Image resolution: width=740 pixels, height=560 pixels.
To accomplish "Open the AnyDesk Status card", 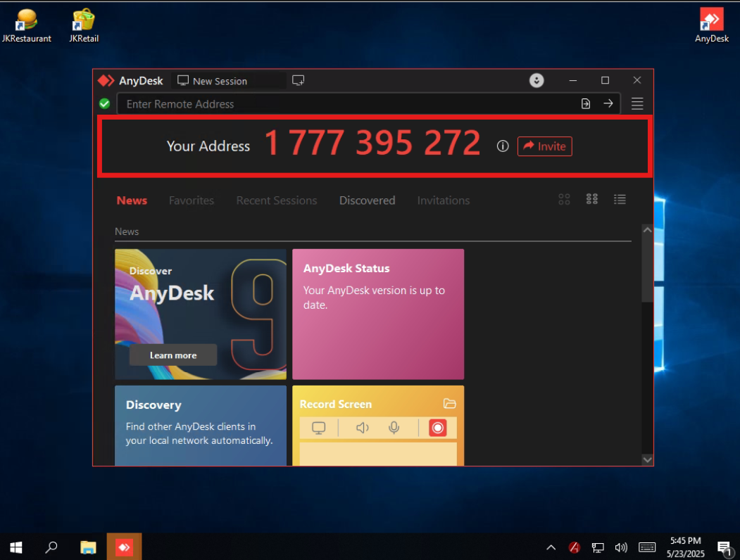I will click(x=378, y=314).
